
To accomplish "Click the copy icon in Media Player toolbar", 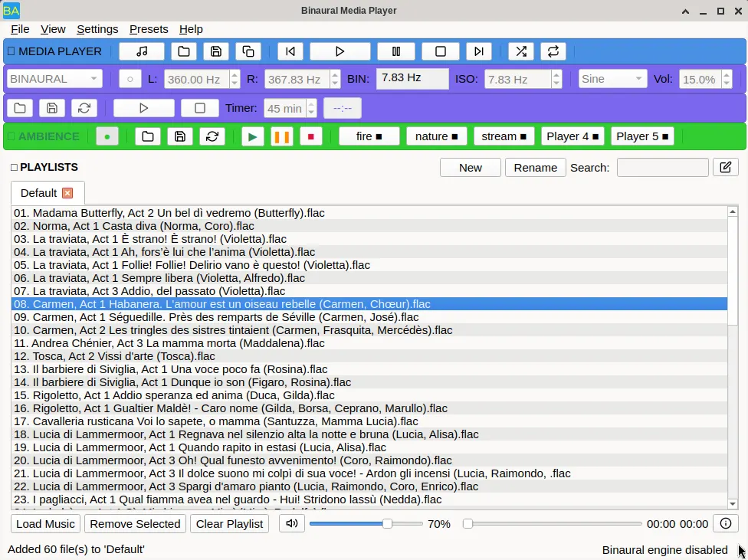I will pos(248,51).
